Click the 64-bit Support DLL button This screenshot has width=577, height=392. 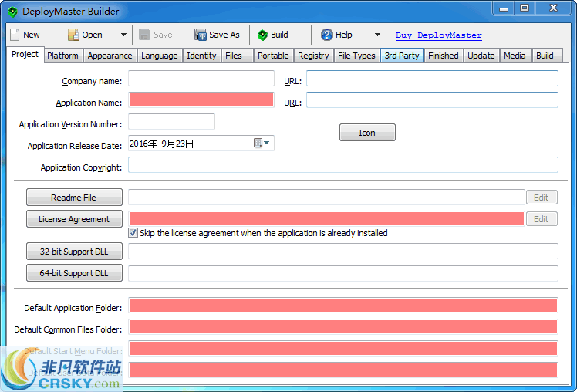click(x=74, y=273)
